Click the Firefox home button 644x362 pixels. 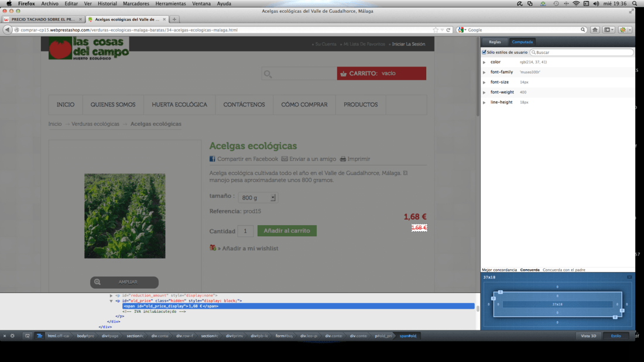click(595, 30)
